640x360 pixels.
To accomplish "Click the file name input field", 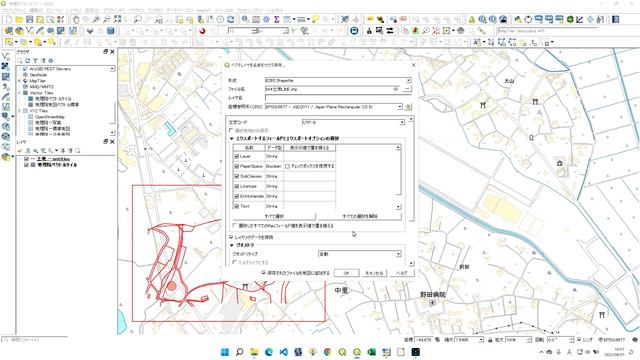I will [x=333, y=89].
